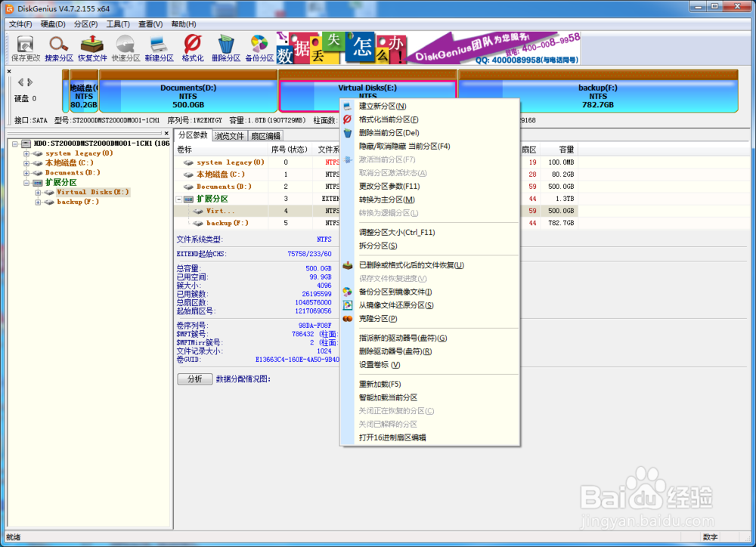
Task: Choose 智能加载当前分区 menu entry
Action: (x=388, y=397)
